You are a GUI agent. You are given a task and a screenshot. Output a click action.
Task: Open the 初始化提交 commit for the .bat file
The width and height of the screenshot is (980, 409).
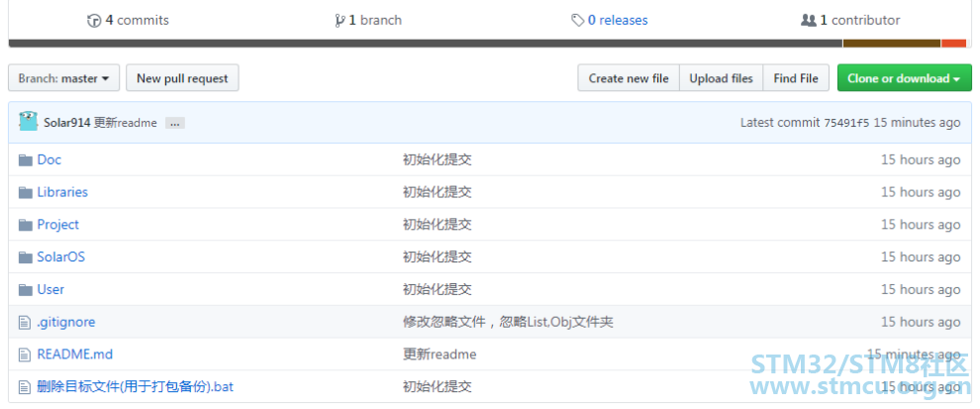[437, 387]
